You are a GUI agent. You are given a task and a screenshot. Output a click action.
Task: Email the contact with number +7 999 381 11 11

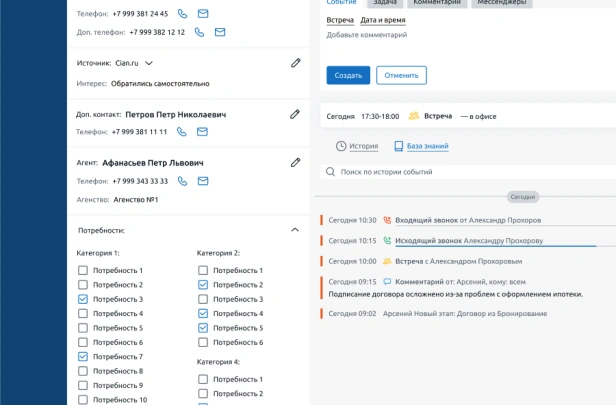203,132
